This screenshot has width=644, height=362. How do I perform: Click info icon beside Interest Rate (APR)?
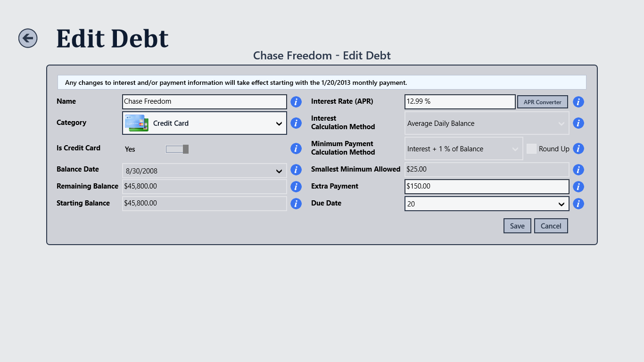578,102
